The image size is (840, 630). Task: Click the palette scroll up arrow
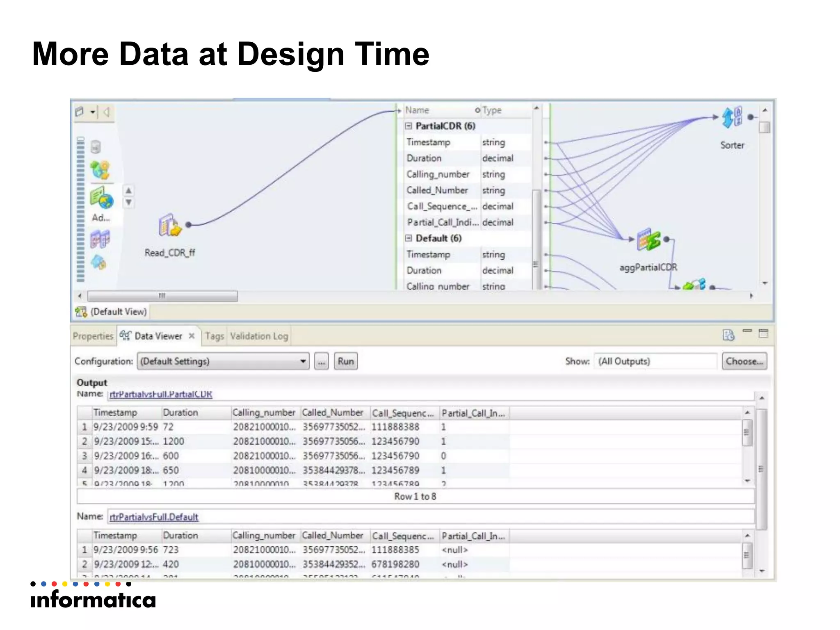coord(129,191)
